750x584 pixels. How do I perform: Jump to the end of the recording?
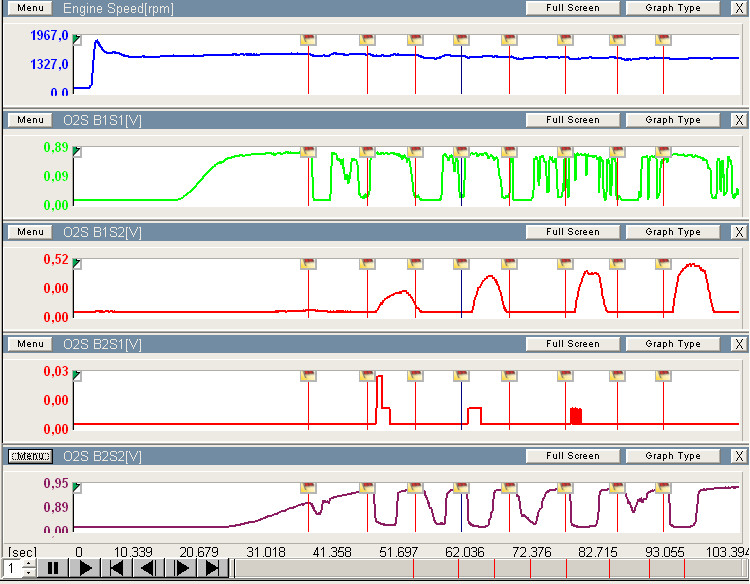click(213, 568)
